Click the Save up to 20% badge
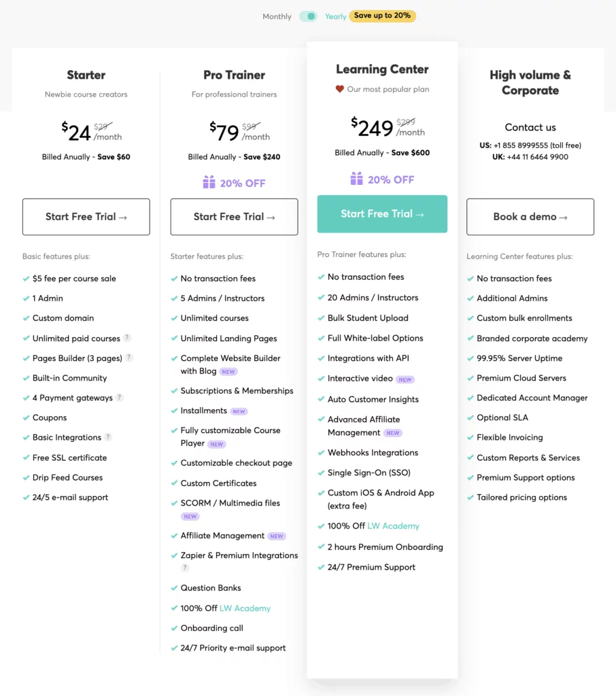 pyautogui.click(x=382, y=16)
